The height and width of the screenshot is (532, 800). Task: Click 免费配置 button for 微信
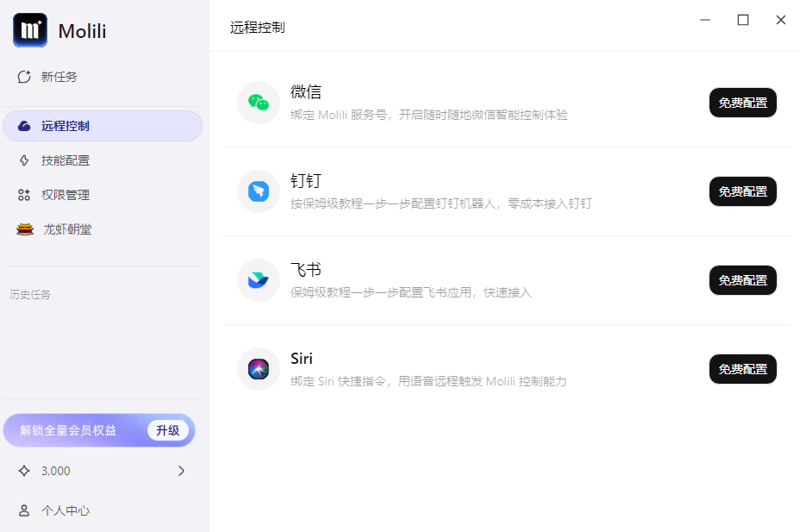tap(743, 103)
